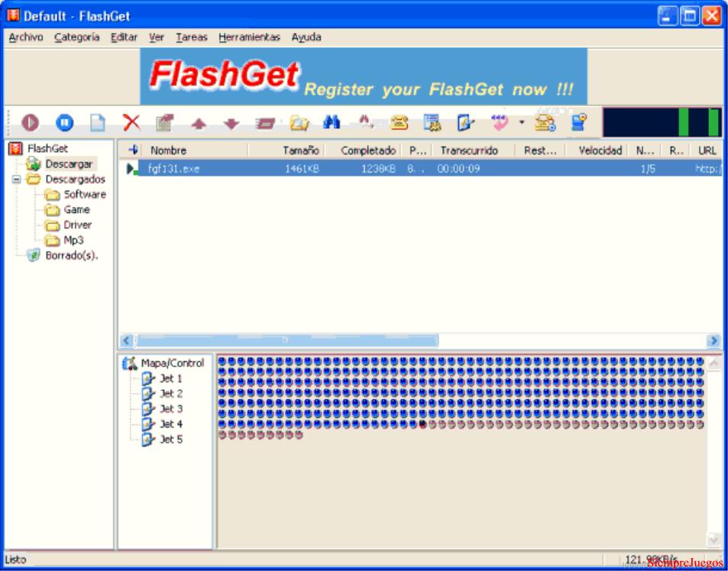Click the horizontal scrollbar thumb

[x=286, y=341]
